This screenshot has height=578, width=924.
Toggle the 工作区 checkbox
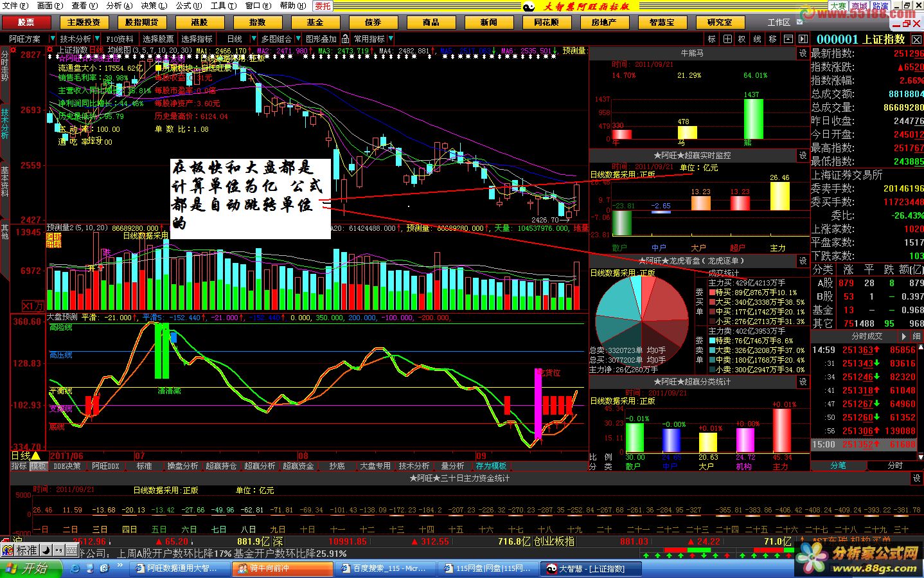pos(798,23)
